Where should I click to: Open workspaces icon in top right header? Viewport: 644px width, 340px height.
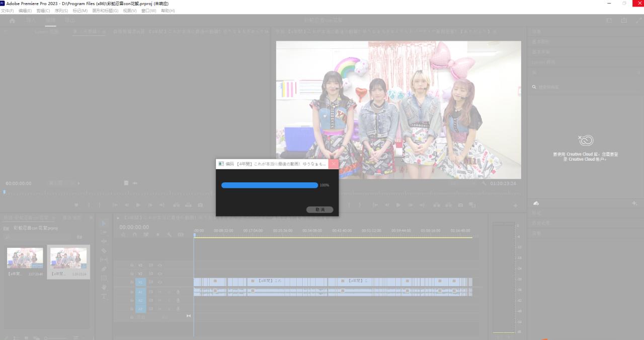pos(609,21)
